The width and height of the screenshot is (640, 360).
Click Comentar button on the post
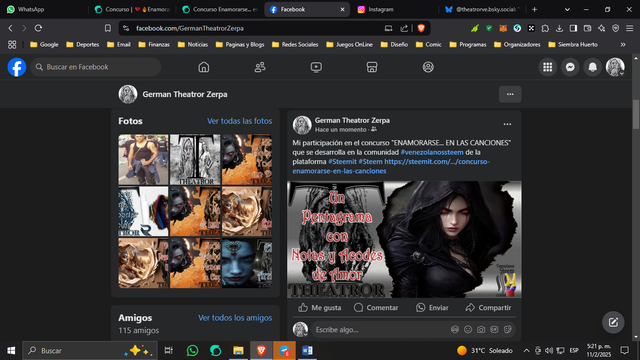tap(376, 308)
